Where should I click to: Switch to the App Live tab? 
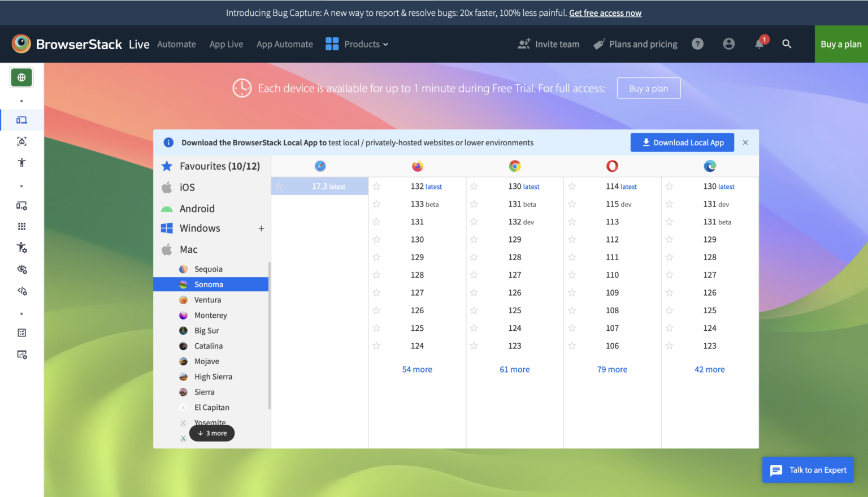(x=226, y=44)
